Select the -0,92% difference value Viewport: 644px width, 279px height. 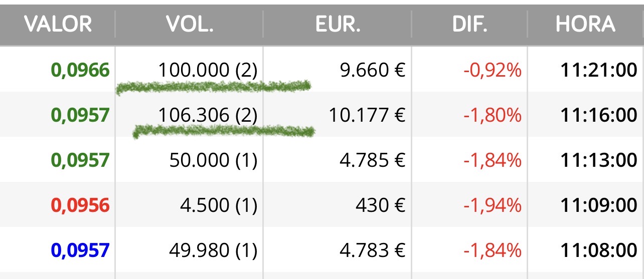click(x=493, y=70)
